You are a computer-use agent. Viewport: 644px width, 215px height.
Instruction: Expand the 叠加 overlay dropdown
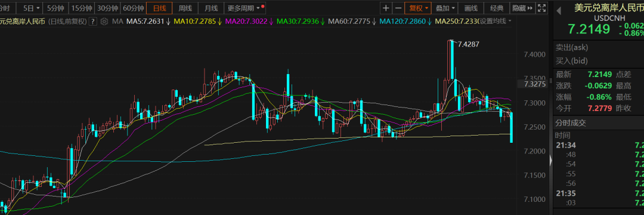click(x=445, y=8)
